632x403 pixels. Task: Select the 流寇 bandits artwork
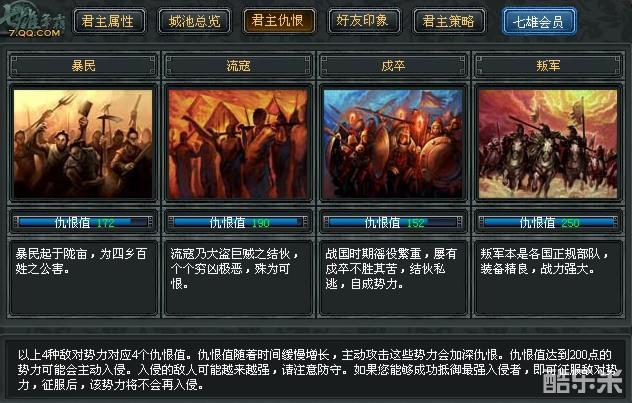click(x=238, y=144)
